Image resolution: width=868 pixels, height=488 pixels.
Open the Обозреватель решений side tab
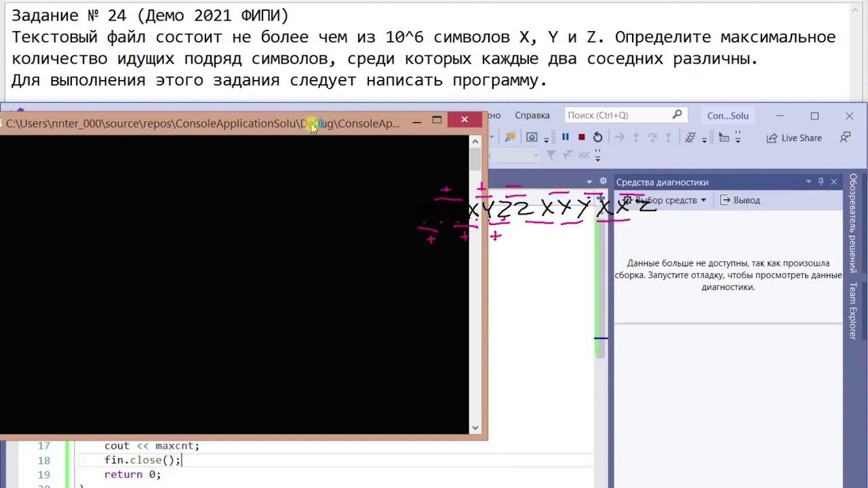[x=853, y=223]
